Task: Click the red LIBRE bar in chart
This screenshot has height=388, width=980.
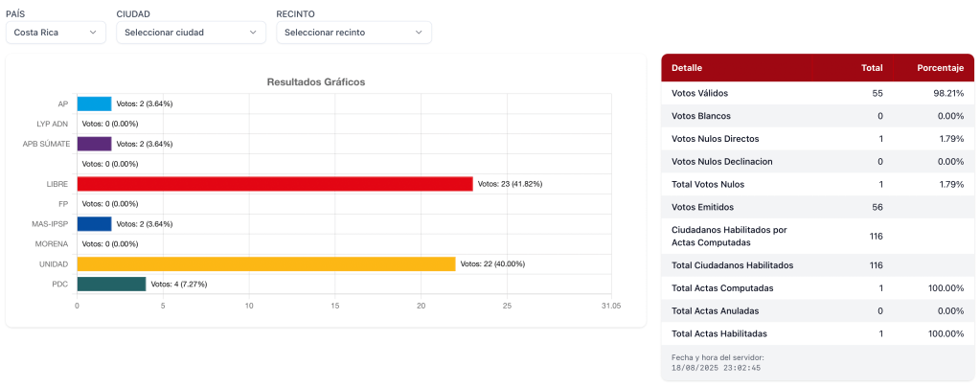Action: tap(274, 184)
